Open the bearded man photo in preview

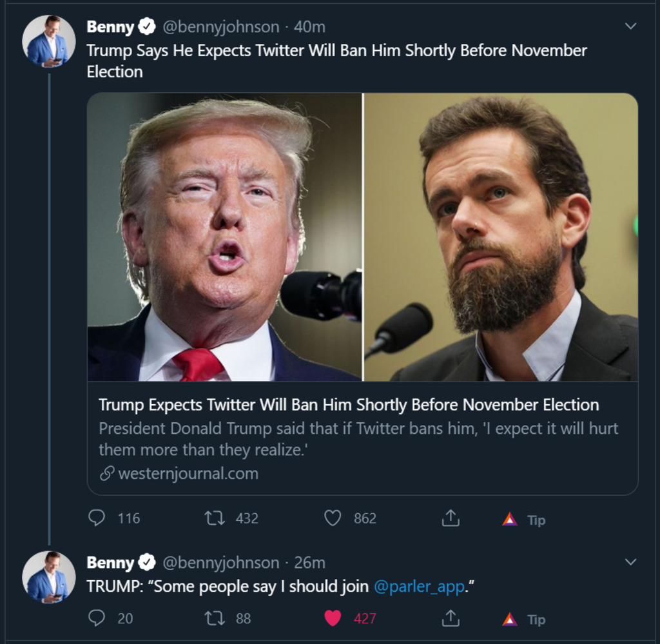pos(501,237)
